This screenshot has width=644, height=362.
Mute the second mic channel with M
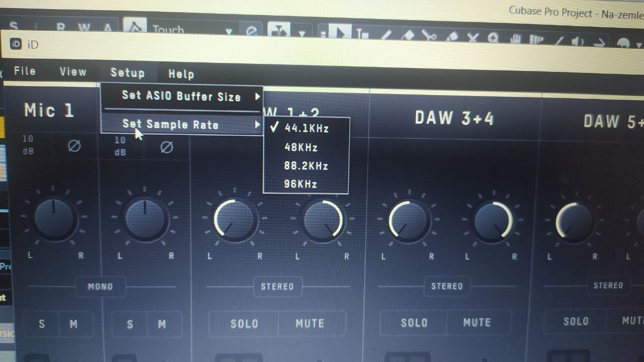[x=162, y=325]
